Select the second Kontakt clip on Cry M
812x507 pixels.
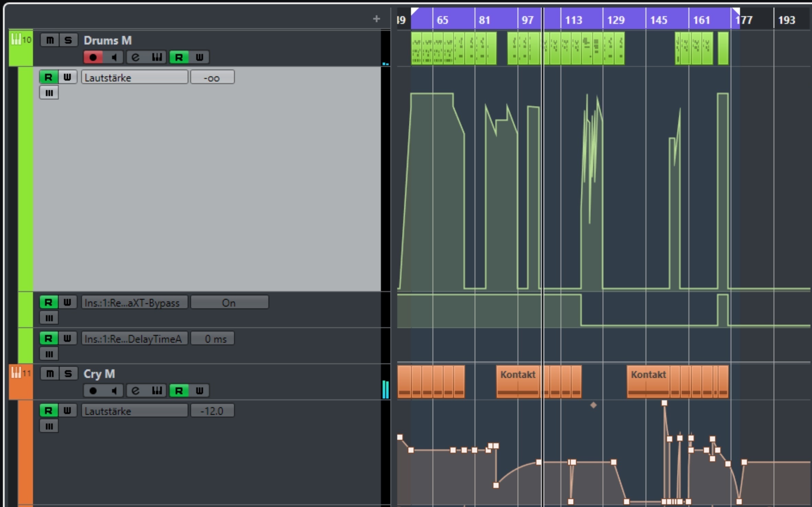(648, 382)
